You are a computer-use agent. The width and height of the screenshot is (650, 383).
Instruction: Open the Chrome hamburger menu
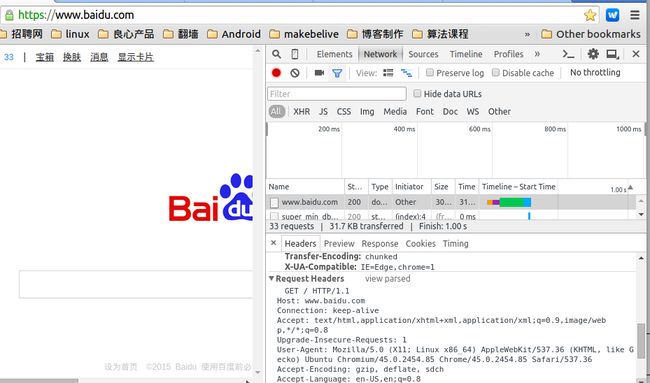coord(635,15)
